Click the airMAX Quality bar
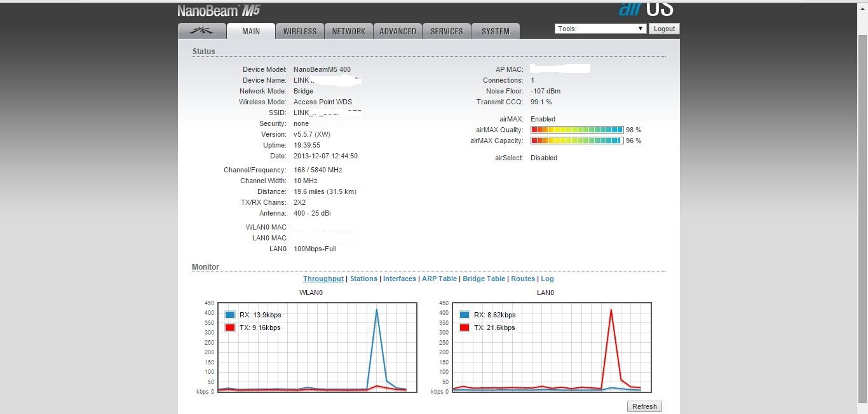868x414 pixels. pos(577,130)
